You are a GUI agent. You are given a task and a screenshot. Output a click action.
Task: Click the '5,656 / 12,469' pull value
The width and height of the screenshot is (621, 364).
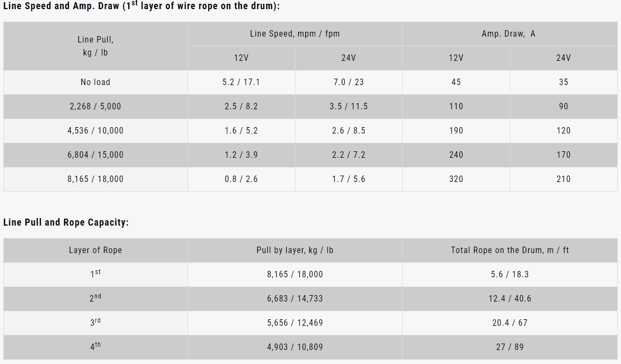point(295,323)
